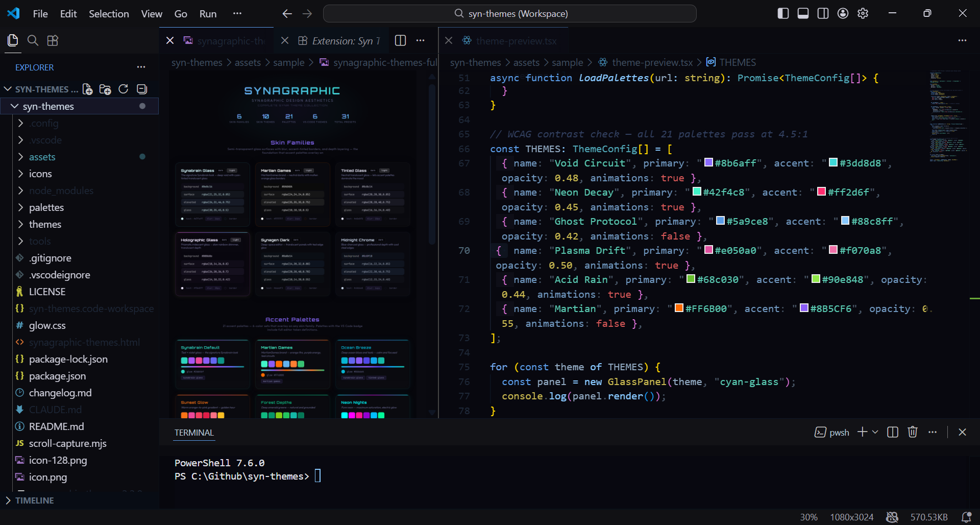980x525 pixels.
Task: Open the Extensions view icon
Action: click(53, 40)
